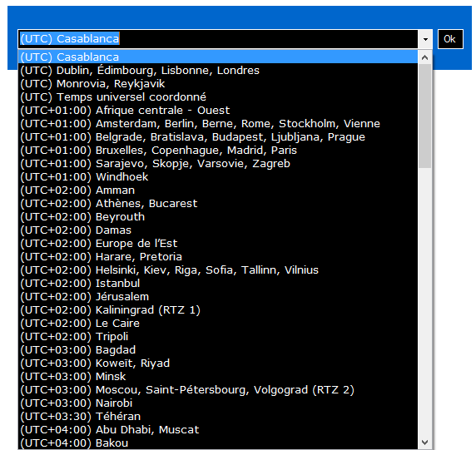Confirm selection with the Ok button
This screenshot has width=476, height=450.
coord(450,39)
